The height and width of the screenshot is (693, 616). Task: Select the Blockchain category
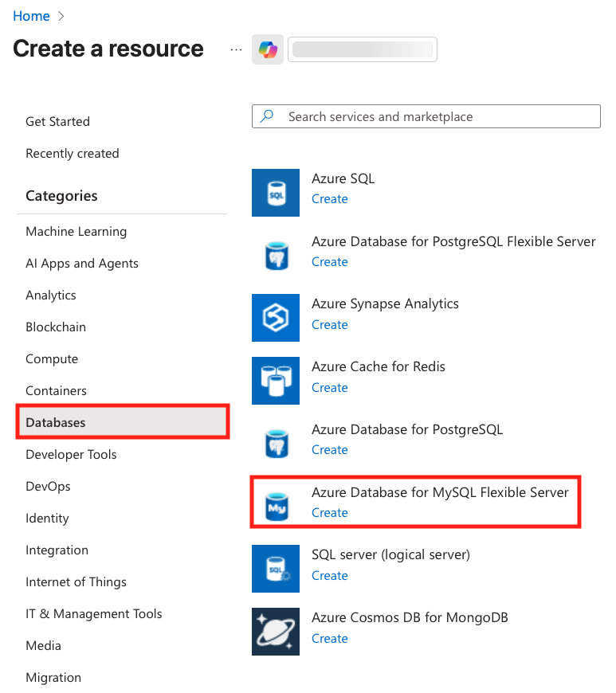coord(56,327)
